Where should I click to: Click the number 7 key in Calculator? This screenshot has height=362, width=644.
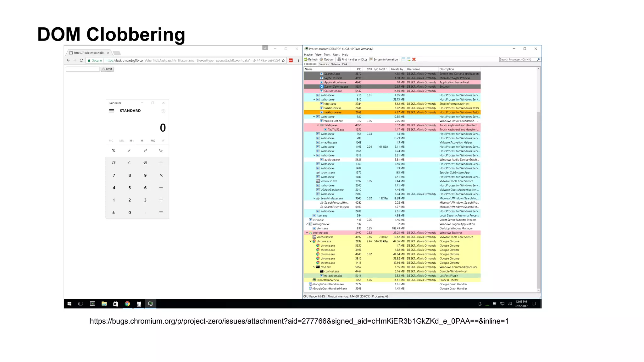(114, 175)
